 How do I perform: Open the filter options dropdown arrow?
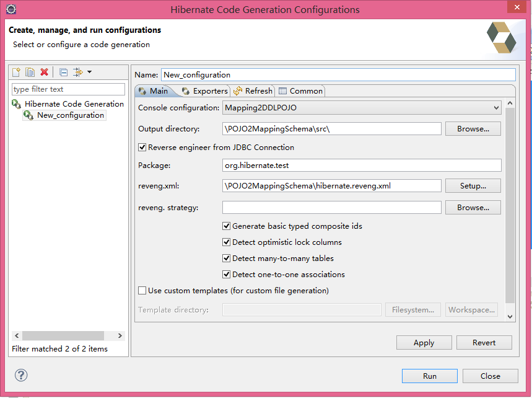90,72
